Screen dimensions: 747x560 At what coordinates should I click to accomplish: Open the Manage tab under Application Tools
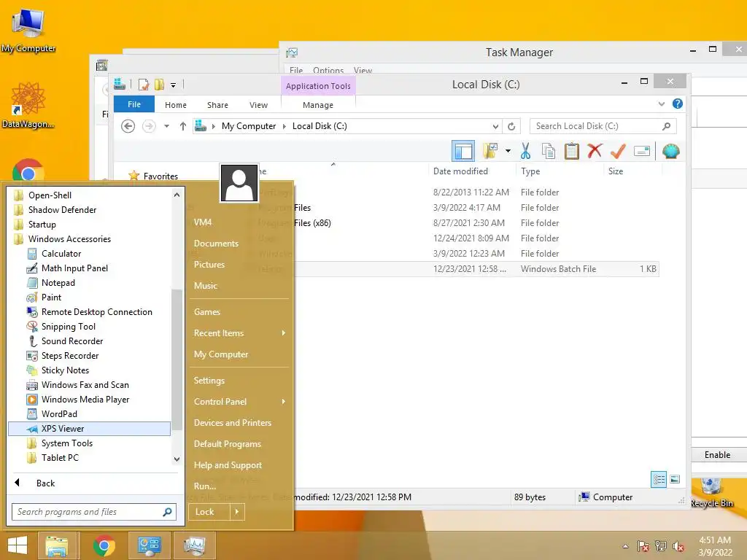(x=318, y=105)
